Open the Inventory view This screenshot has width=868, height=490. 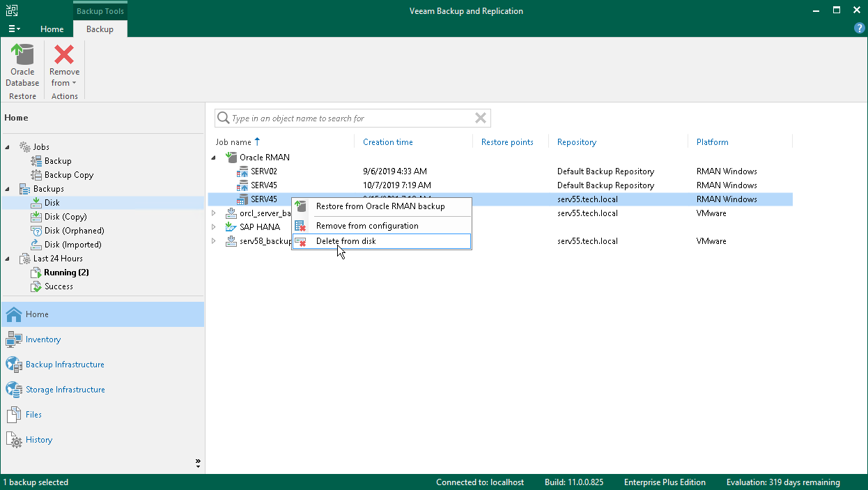tap(103, 339)
